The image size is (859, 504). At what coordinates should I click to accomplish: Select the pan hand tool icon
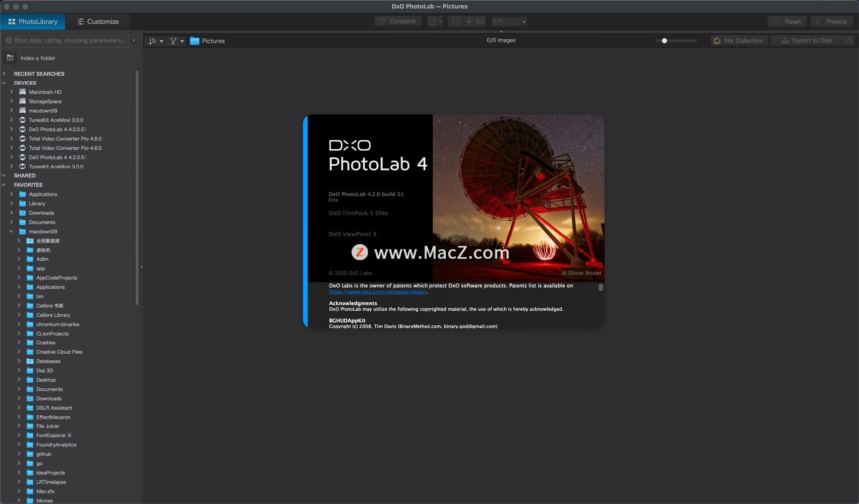point(469,21)
